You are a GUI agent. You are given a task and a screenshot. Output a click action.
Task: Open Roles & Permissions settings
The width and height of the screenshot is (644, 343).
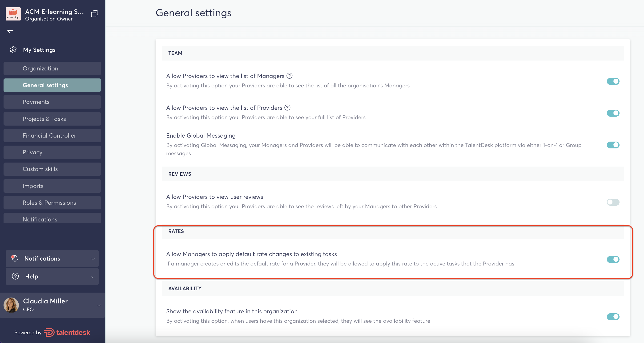[x=52, y=203]
